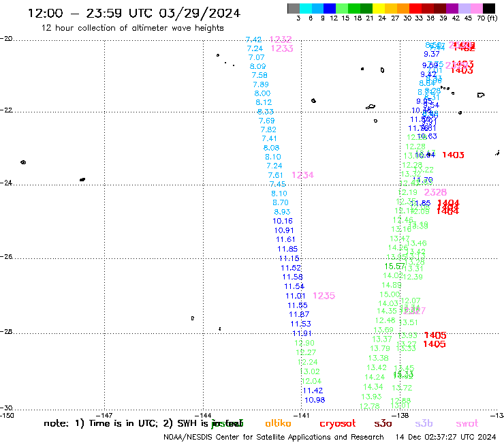Select wave height value '11.42'
504x443 pixels.
[313, 391]
